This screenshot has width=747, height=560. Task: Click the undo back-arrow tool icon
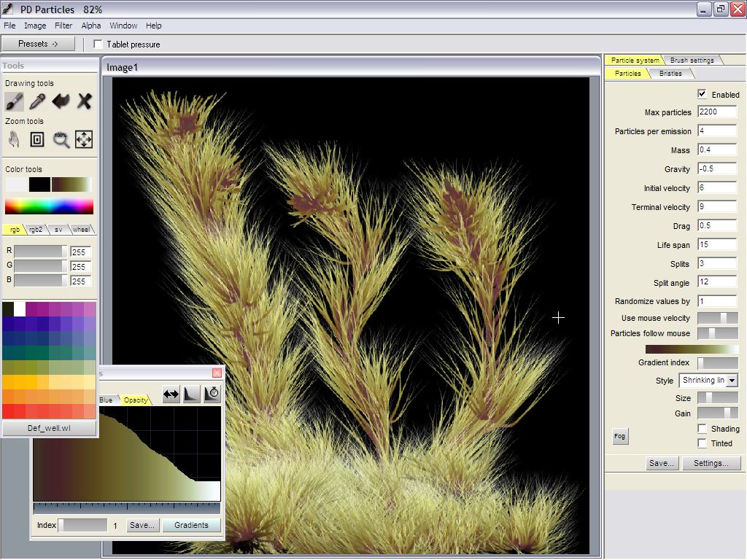point(61,101)
